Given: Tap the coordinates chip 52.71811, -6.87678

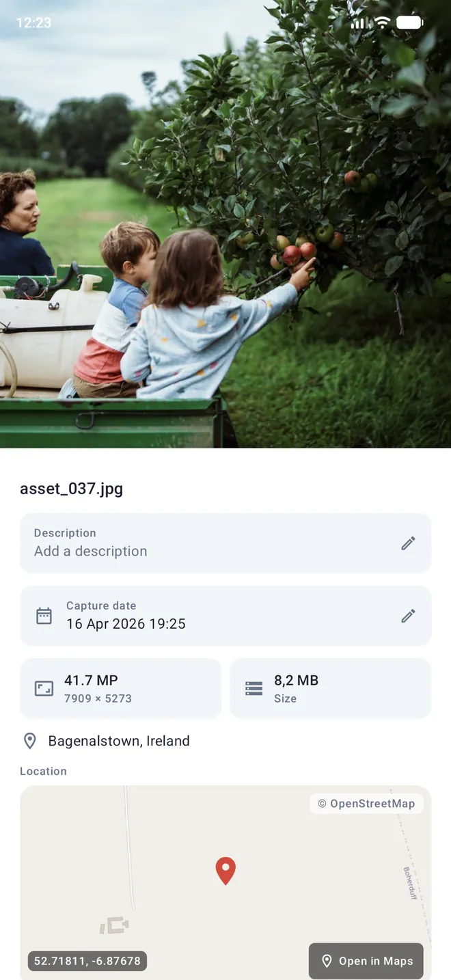Looking at the screenshot, I should 87,961.
